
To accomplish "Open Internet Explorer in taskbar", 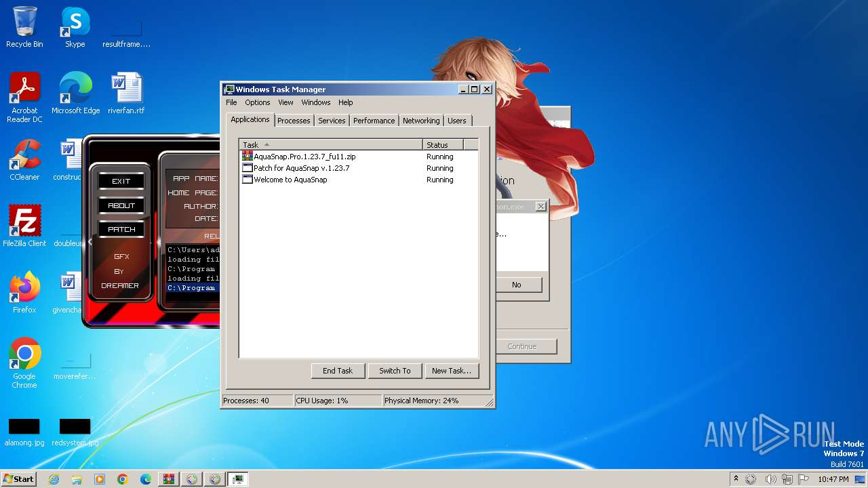I will (54, 479).
